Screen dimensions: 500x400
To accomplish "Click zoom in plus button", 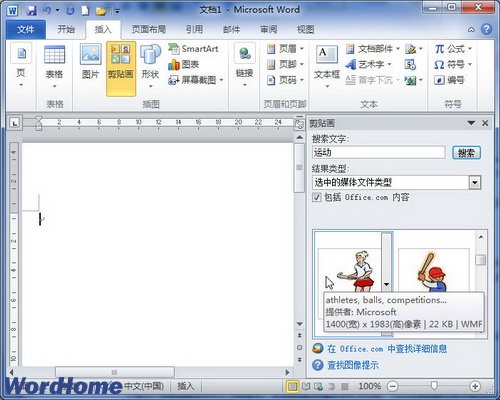I will 475,386.
